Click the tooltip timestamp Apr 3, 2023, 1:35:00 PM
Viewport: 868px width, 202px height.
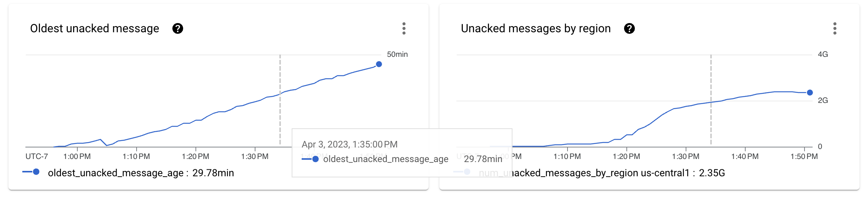coord(349,144)
